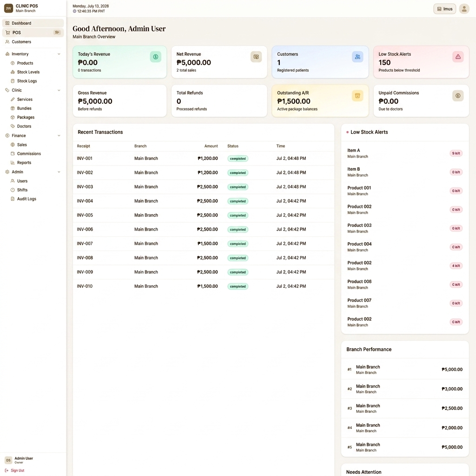The width and height of the screenshot is (476, 476).
Task: Click completed status badge for INV-003
Action: 238,187
